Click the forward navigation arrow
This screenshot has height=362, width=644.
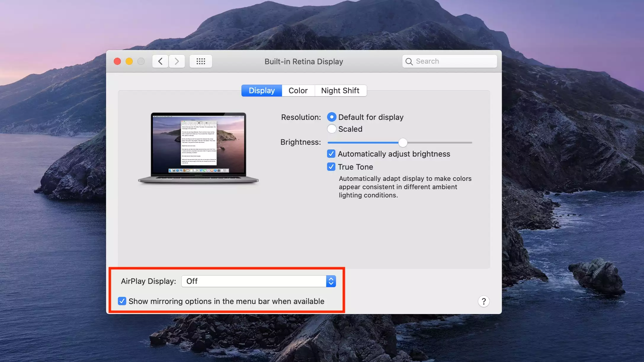[177, 61]
